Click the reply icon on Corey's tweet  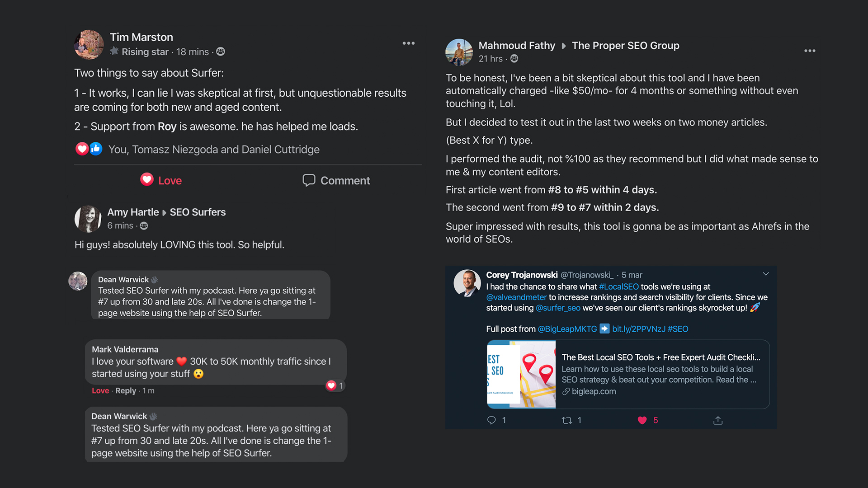(x=491, y=420)
